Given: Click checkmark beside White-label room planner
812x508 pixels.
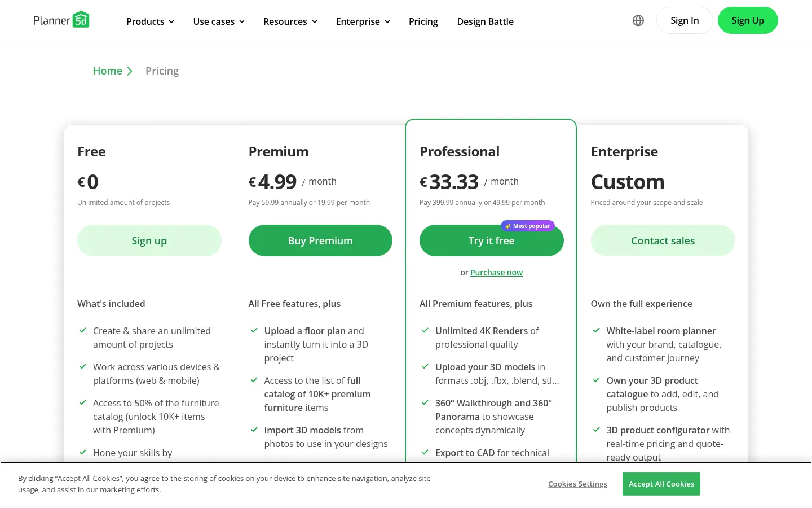Looking at the screenshot, I should (596, 330).
